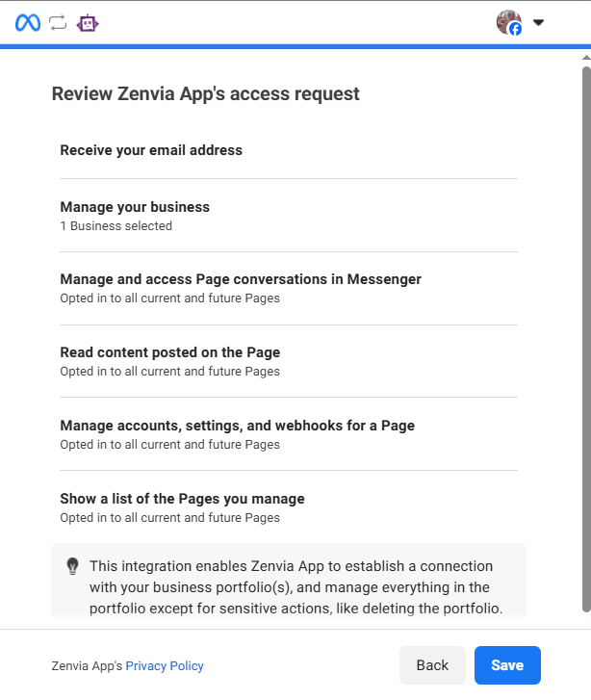Select Show a list of Pages row
591x700 pixels.
pyautogui.click(x=289, y=507)
